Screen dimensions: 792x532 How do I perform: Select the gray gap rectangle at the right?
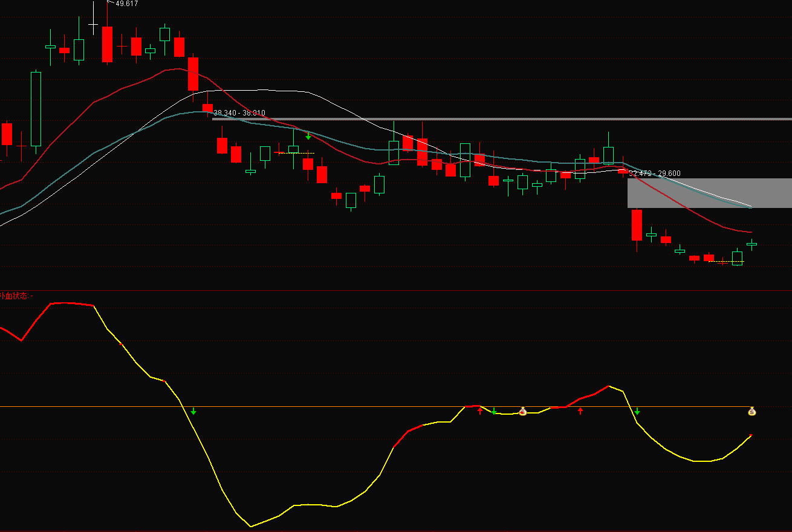[x=709, y=193]
